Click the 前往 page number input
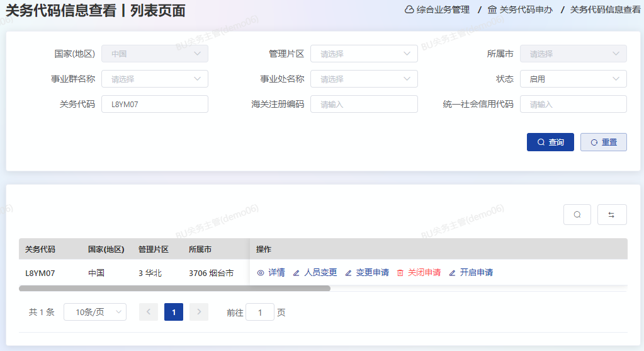 click(x=260, y=313)
